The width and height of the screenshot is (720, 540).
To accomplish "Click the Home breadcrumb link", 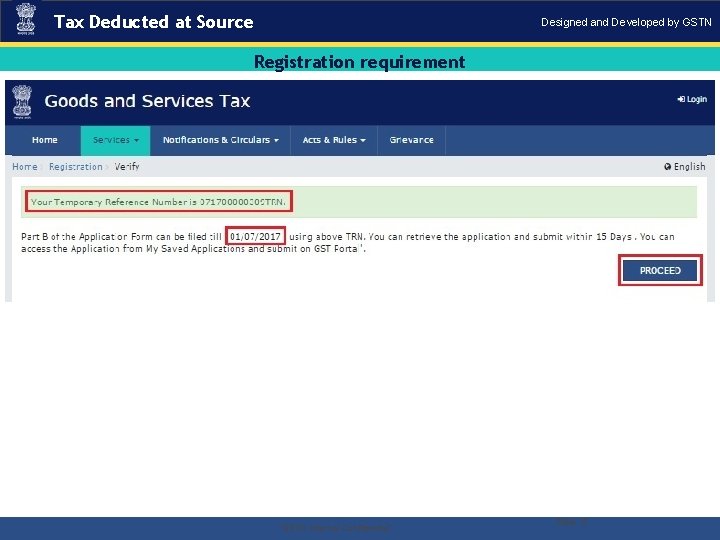I will [x=25, y=167].
